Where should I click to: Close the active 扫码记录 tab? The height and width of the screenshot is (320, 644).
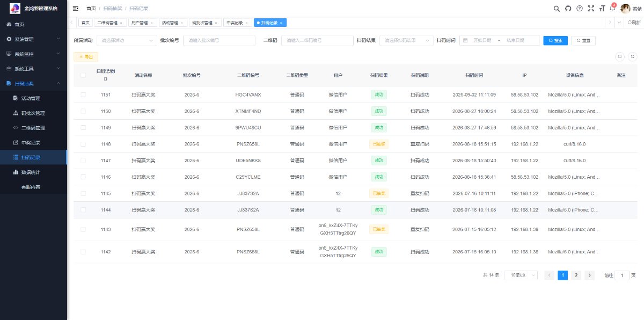(x=281, y=23)
